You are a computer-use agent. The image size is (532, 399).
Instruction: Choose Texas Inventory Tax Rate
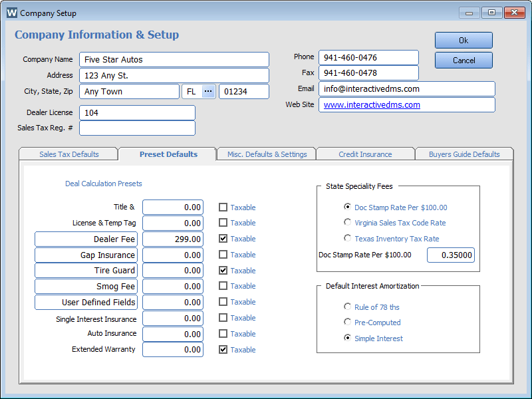[348, 238]
